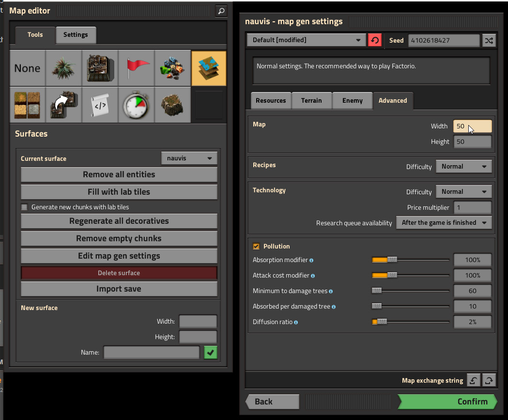
Task: Select the clone entities arrow tool
Action: pos(64,105)
